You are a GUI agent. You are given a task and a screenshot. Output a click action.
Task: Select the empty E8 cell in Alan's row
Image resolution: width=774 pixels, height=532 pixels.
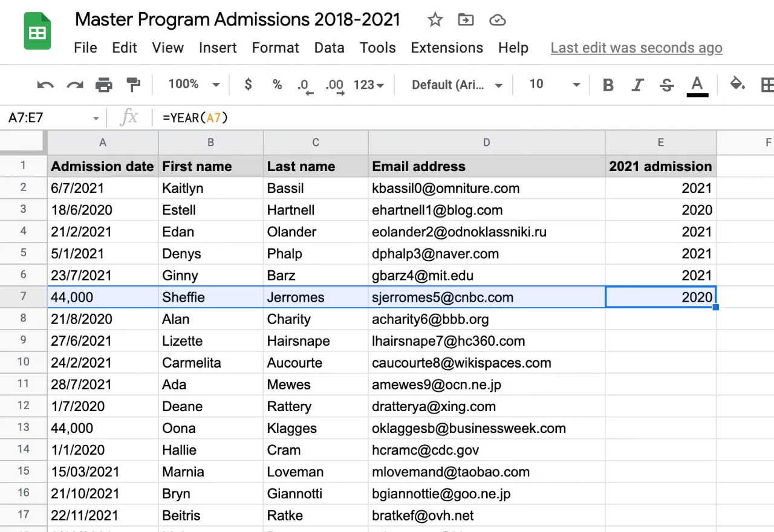(x=660, y=319)
